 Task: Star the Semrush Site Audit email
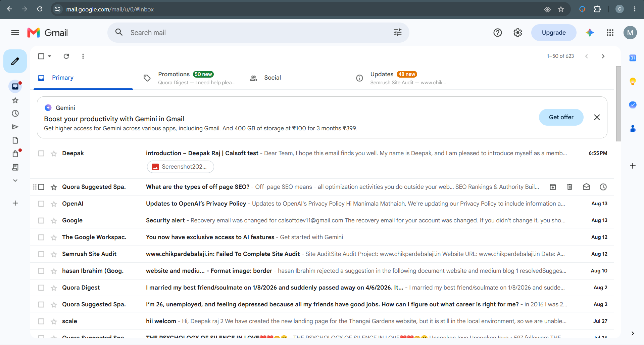click(x=54, y=254)
